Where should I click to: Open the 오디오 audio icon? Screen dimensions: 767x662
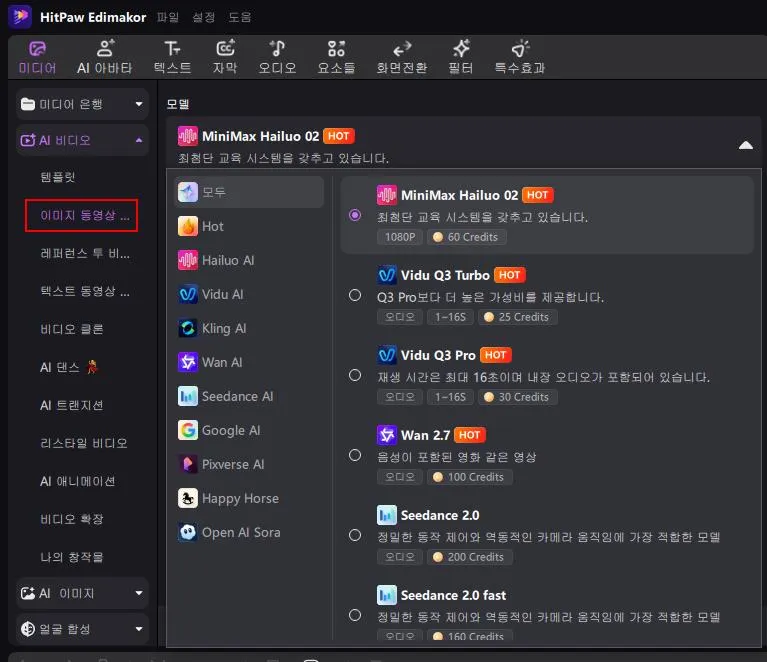click(277, 48)
